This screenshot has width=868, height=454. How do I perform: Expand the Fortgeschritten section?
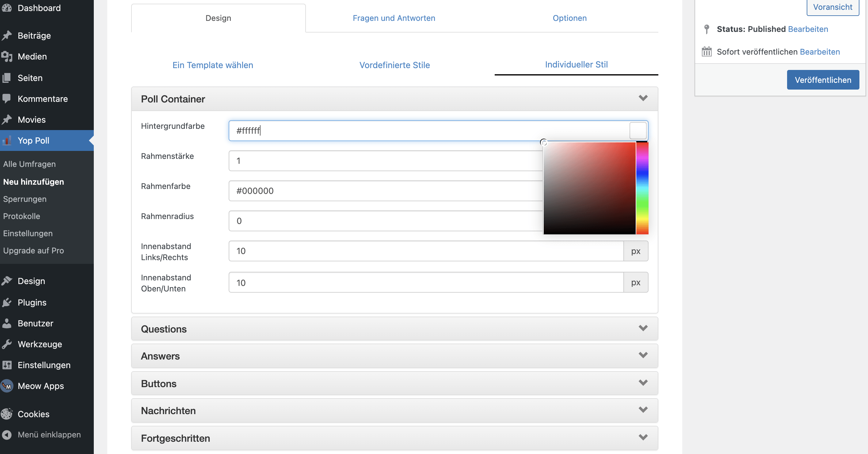[x=643, y=437]
